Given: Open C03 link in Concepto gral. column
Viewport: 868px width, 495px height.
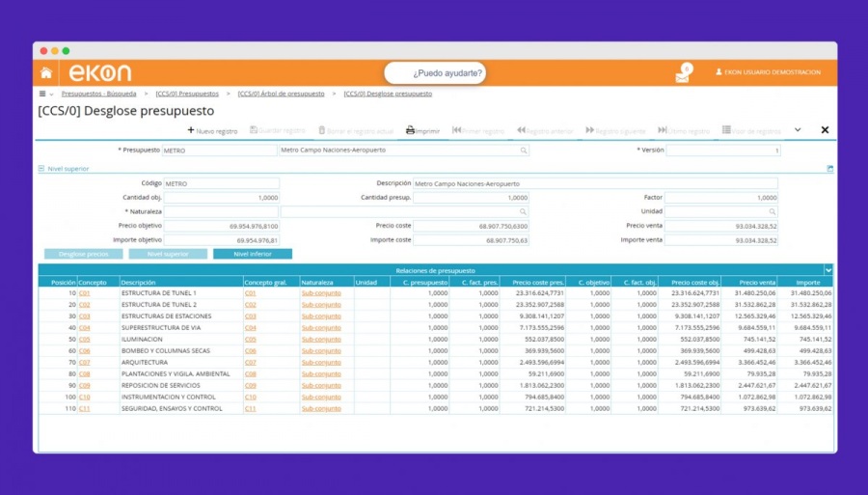Looking at the screenshot, I should coord(250,316).
